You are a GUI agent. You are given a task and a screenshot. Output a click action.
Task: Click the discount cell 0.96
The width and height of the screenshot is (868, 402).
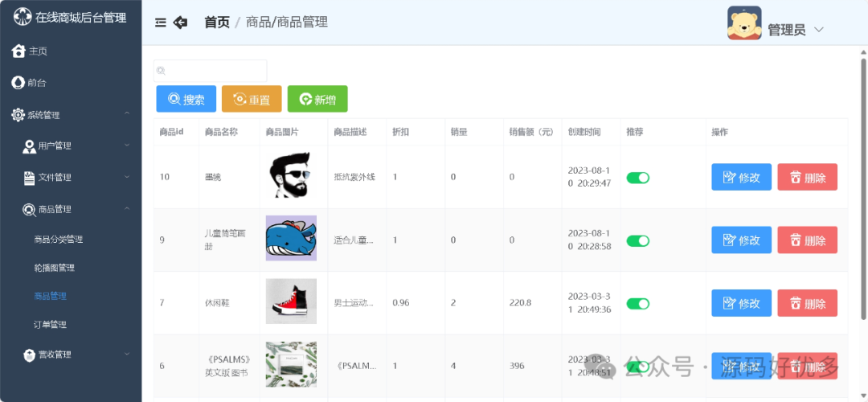click(401, 303)
